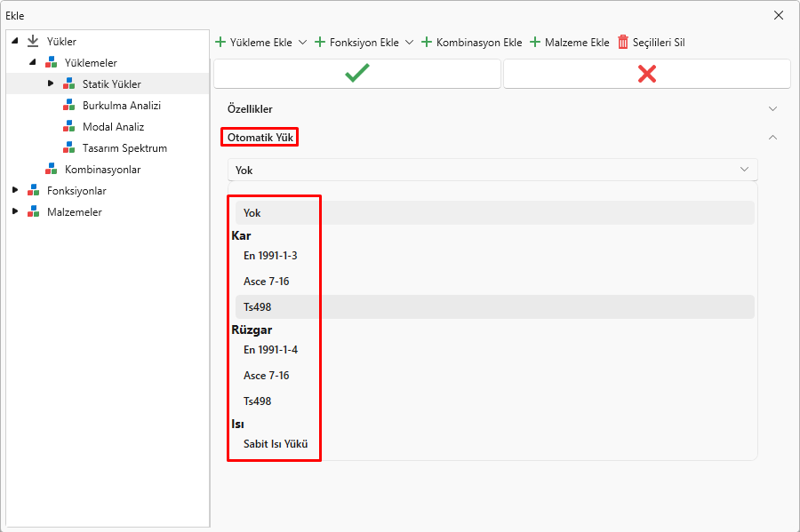800x532 pixels.
Task: Click the Statik Yükler cube icon
Action: pyautogui.click(x=69, y=84)
